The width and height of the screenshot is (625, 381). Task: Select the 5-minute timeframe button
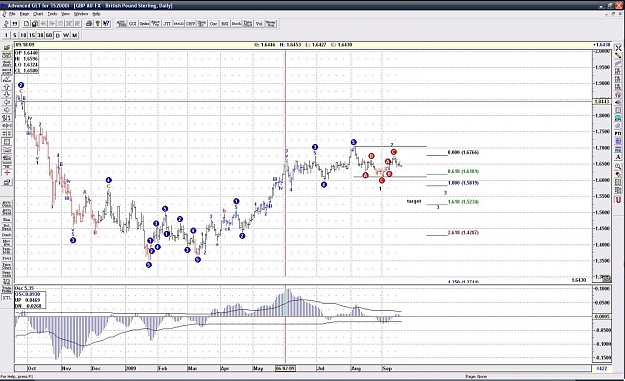pos(14,35)
